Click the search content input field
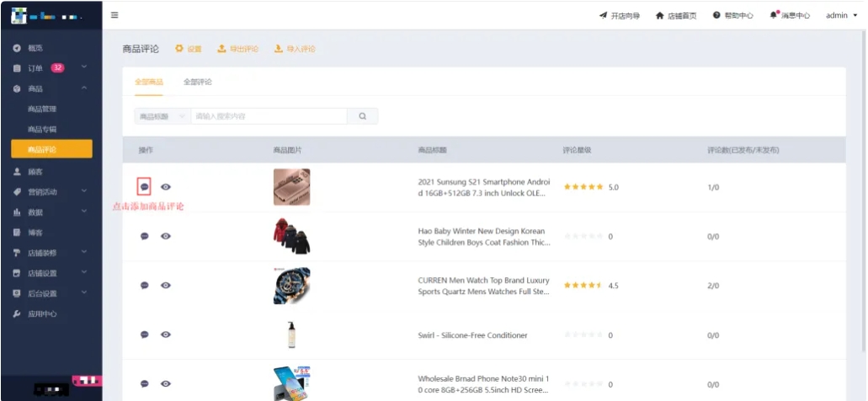The image size is (868, 401). pos(269,116)
